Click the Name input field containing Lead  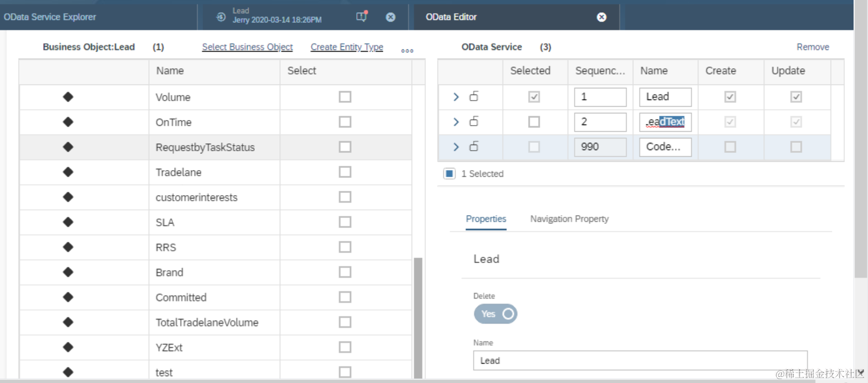[x=640, y=360]
